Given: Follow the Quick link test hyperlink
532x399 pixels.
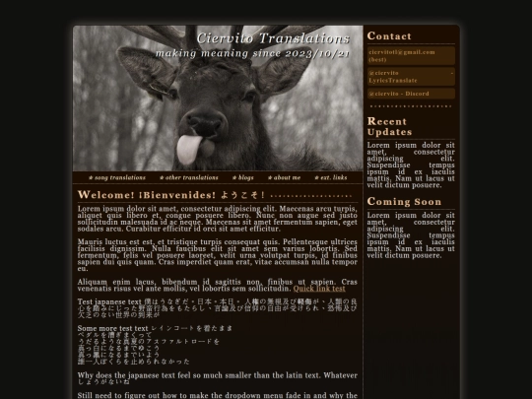Looking at the screenshot, I should (x=319, y=289).
